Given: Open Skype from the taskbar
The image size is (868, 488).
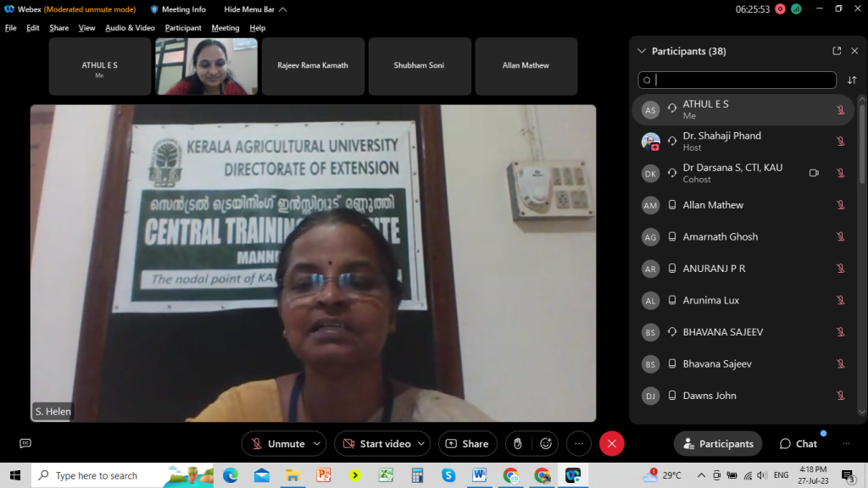Looking at the screenshot, I should pyautogui.click(x=448, y=475).
